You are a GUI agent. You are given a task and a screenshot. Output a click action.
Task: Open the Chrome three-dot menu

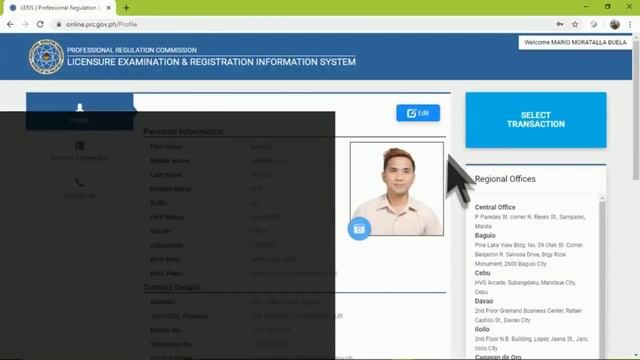630,24
